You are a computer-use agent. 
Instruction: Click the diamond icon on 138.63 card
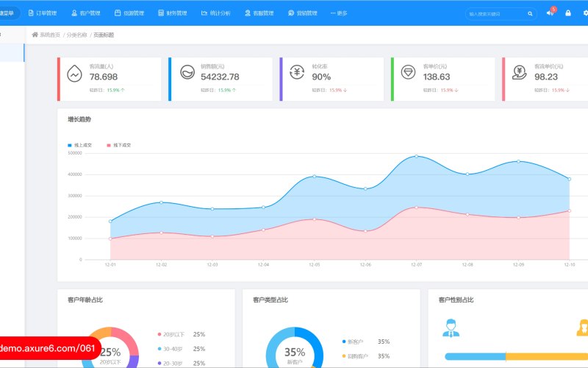click(409, 72)
